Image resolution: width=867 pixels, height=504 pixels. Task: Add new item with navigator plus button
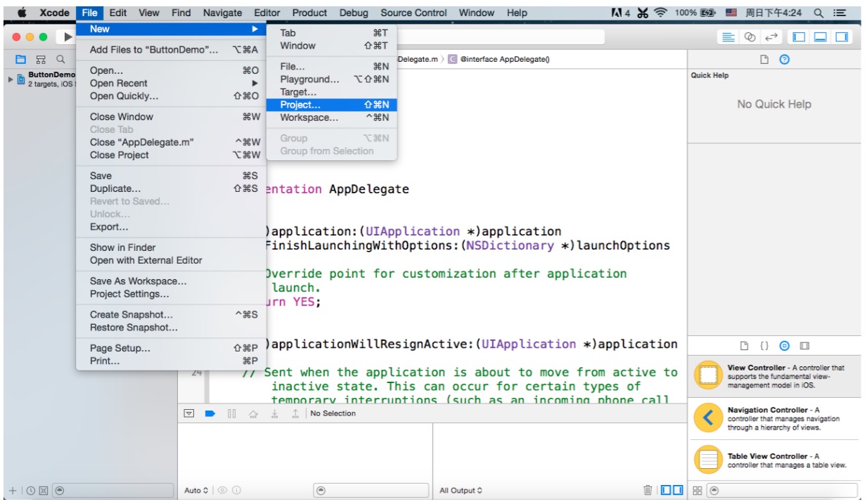(x=12, y=491)
